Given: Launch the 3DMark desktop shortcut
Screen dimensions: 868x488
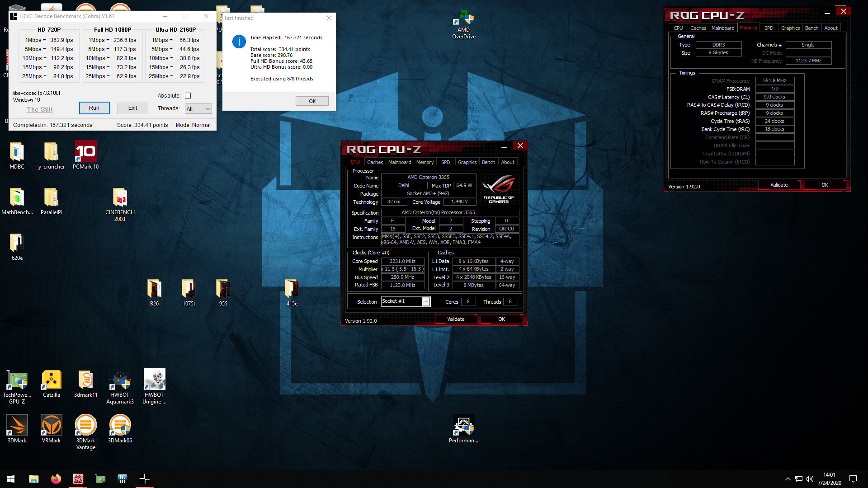Looking at the screenshot, I should [17, 429].
